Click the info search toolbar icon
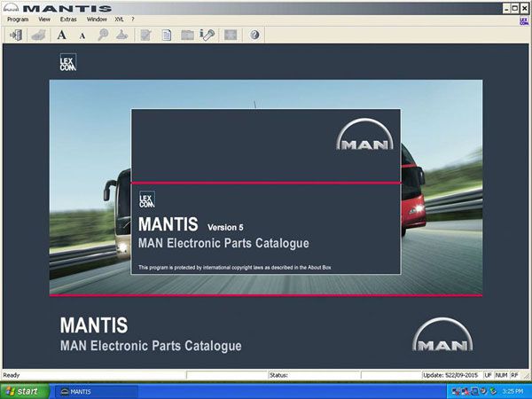This screenshot has width=532, height=399. click(207, 35)
